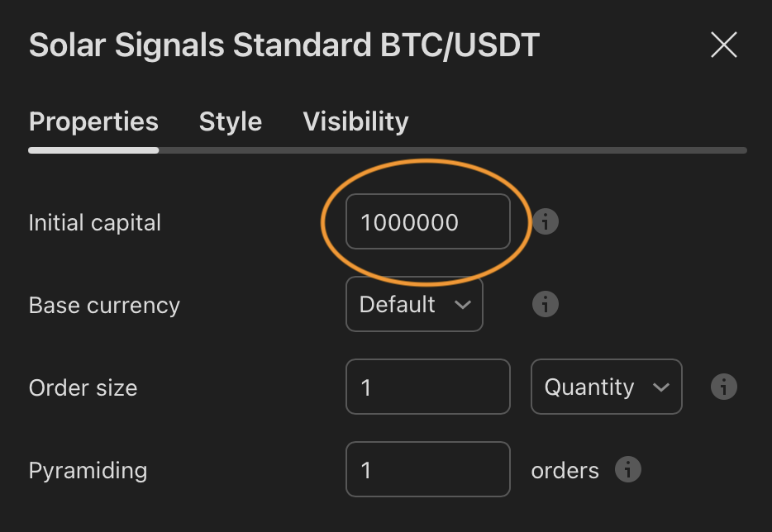772x532 pixels.
Task: Open the Base currency Default dropdown
Action: pos(414,305)
